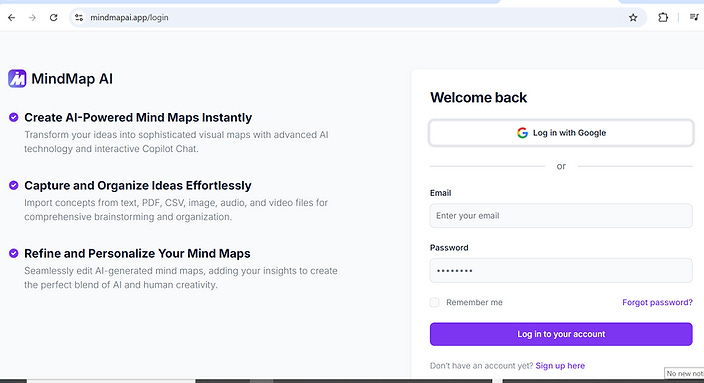This screenshot has height=383, width=704.
Task: Click the mindmapai.app/login address bar URL
Action: tap(129, 18)
